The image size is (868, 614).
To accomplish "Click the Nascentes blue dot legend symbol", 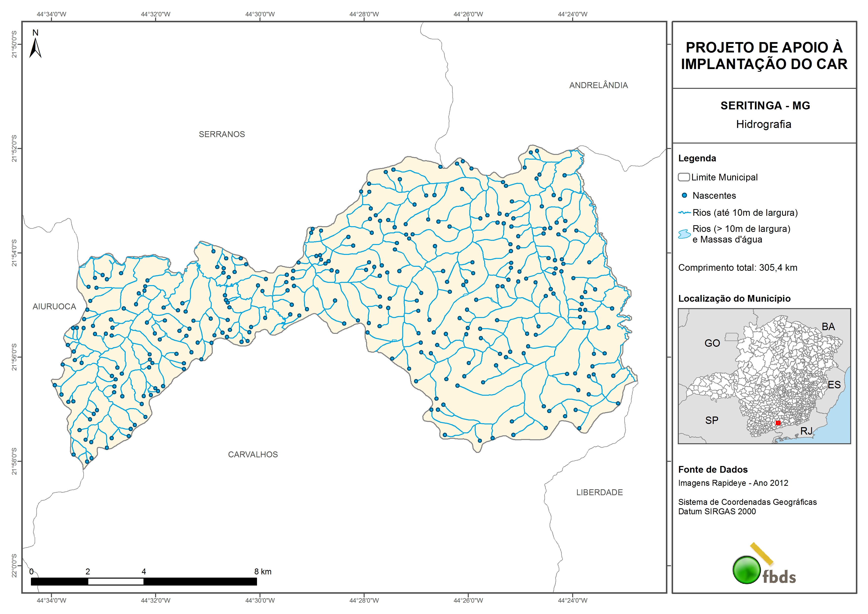I will (x=684, y=196).
